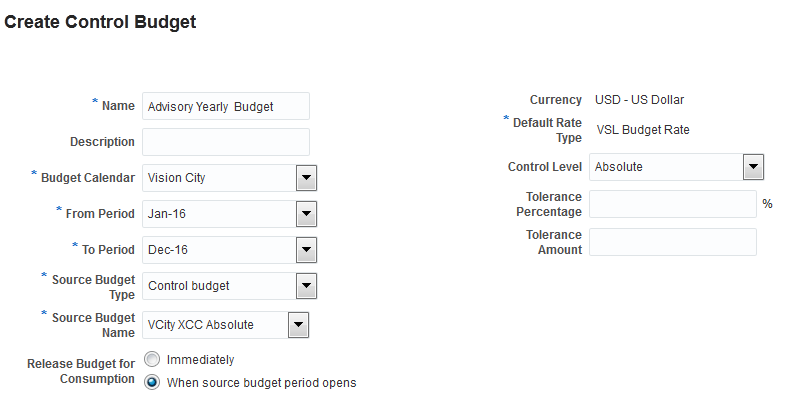Click the Name input field
This screenshot has height=410, width=811.
pyautogui.click(x=226, y=106)
